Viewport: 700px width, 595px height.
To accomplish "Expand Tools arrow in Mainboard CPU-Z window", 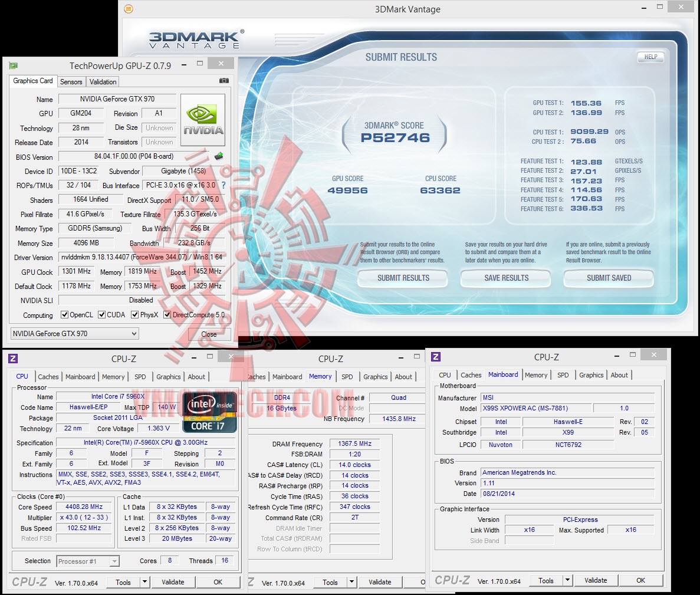I will (x=568, y=580).
